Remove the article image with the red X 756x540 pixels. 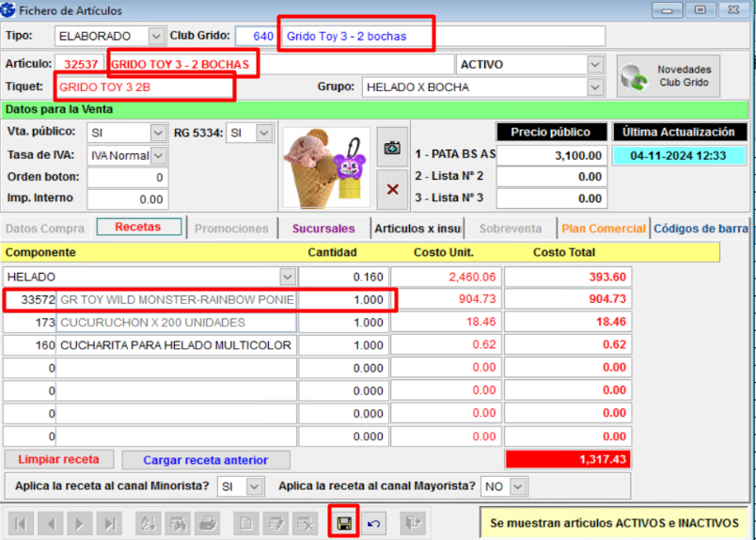[x=392, y=189]
